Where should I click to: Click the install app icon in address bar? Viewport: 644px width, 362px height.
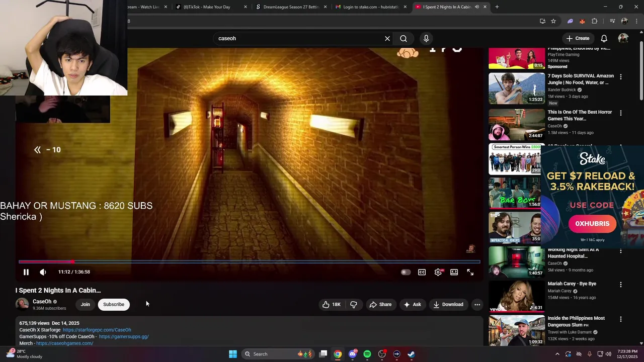click(x=542, y=21)
